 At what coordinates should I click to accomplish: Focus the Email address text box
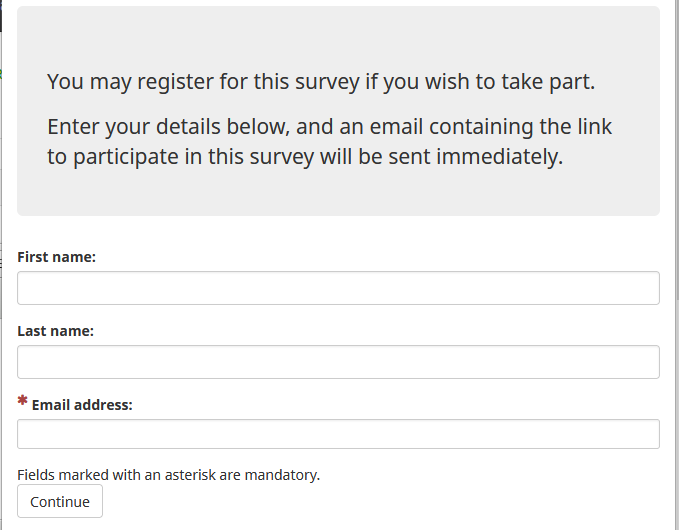(338, 434)
